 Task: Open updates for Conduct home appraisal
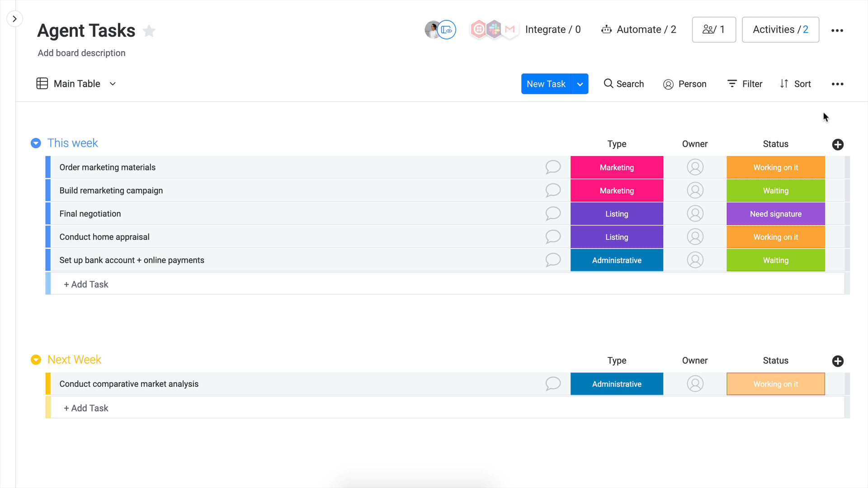click(x=552, y=237)
